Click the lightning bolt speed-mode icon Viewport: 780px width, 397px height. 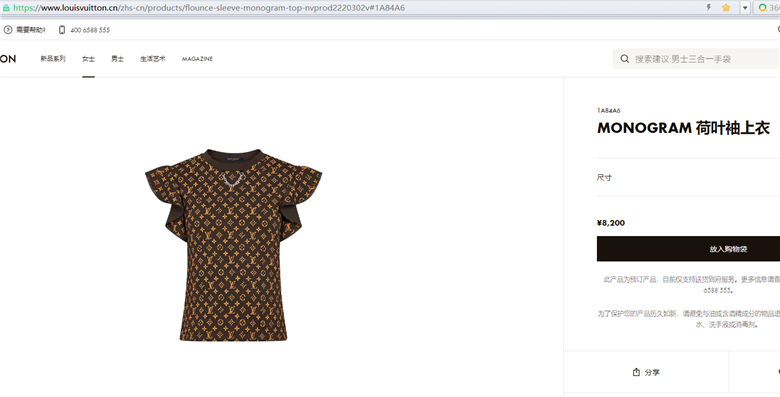click(x=708, y=7)
